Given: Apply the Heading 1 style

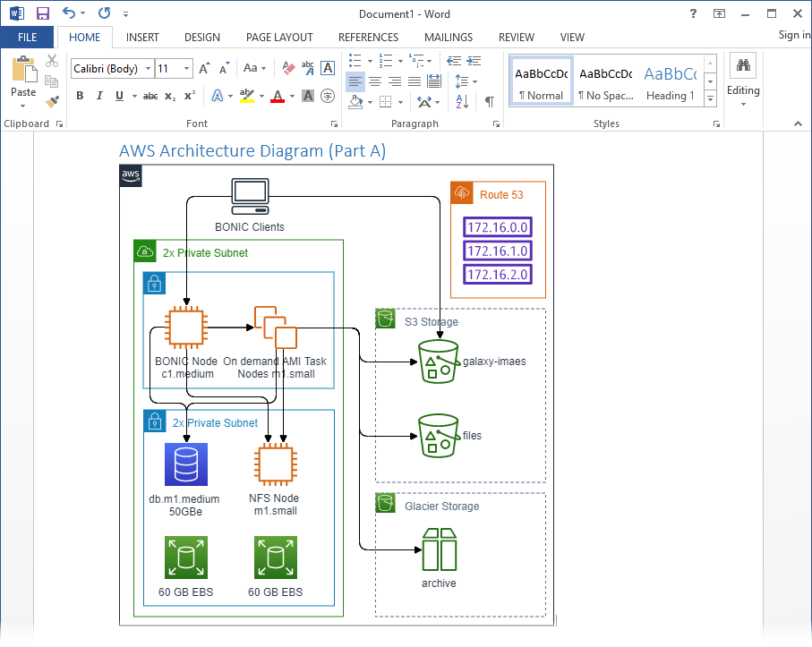Looking at the screenshot, I should click(671, 81).
